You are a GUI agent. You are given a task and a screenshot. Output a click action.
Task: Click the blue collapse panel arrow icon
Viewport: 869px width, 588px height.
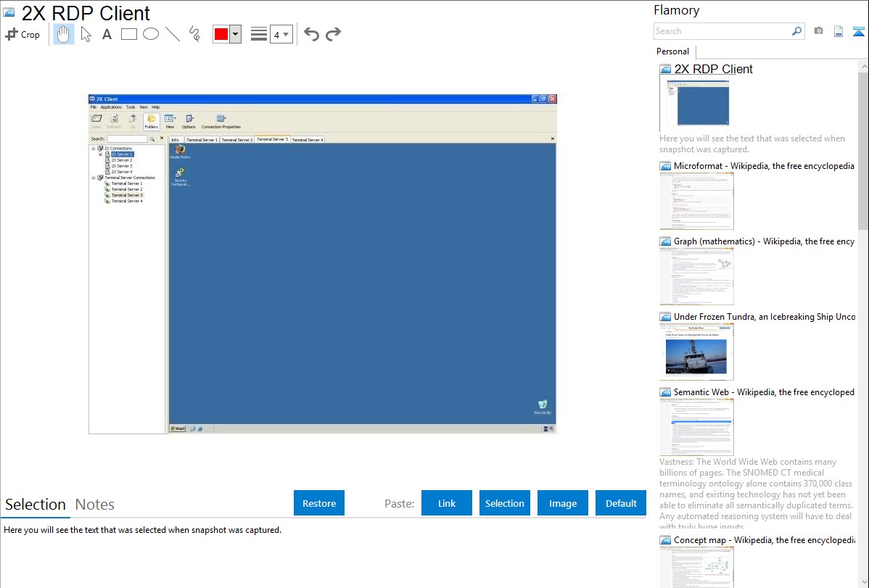coord(858,31)
